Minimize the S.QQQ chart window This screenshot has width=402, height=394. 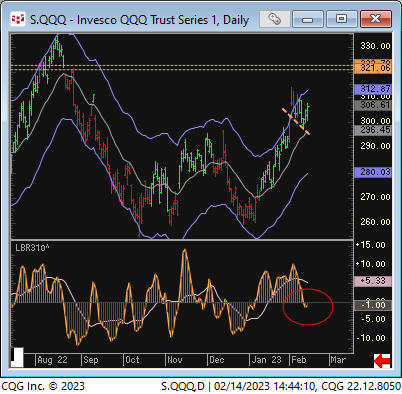[x=307, y=19]
